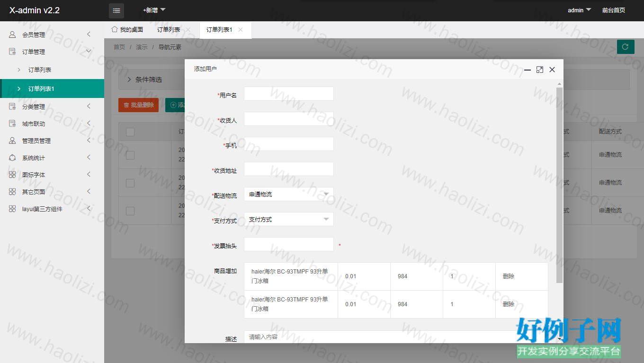Click the 手机 input field
The width and height of the screenshot is (644, 363).
pos(289,144)
